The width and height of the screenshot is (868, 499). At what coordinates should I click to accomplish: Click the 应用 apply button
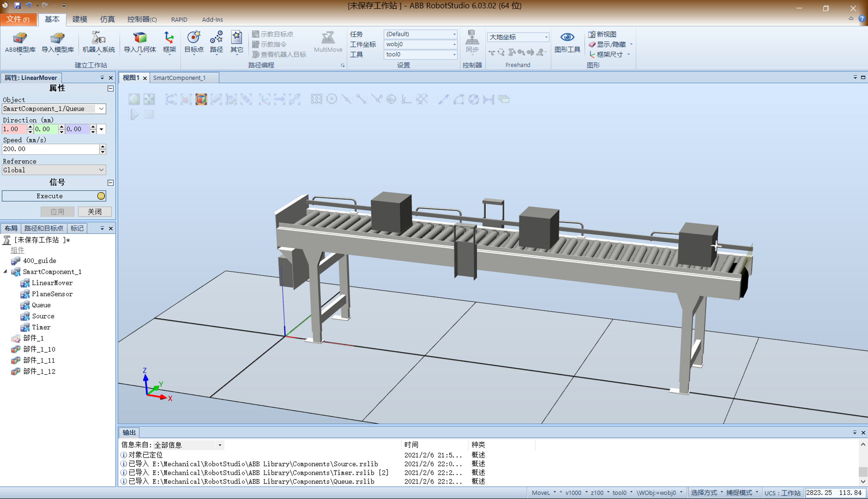tap(57, 211)
